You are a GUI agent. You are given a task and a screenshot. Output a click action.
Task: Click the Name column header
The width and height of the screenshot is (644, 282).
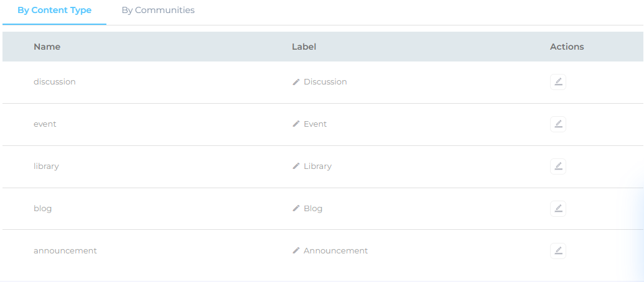(47, 47)
